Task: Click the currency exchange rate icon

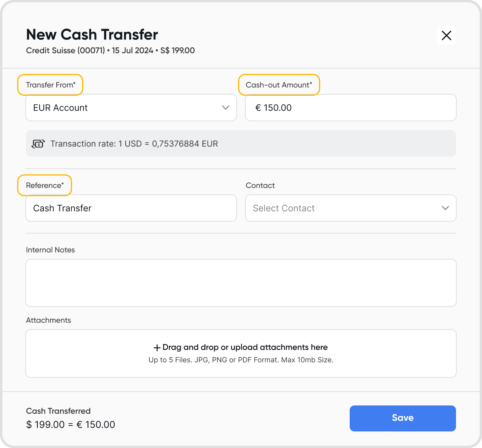Action: coord(38,144)
